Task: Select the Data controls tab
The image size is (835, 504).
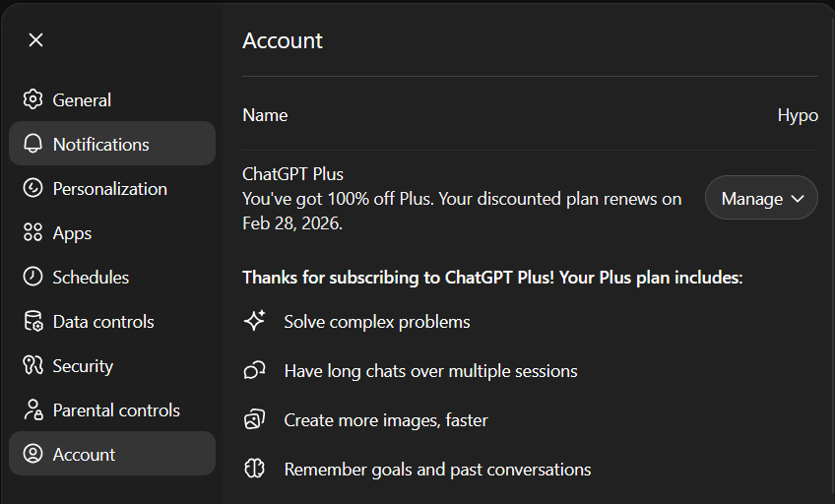Action: tap(102, 321)
